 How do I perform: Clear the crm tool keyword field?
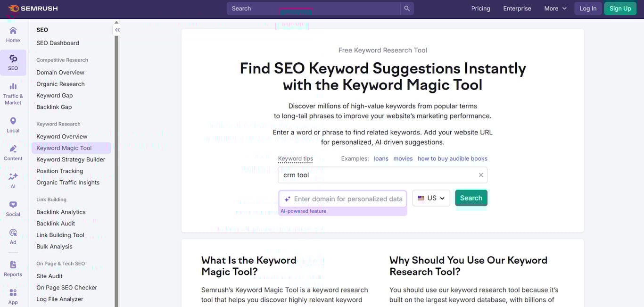481,175
